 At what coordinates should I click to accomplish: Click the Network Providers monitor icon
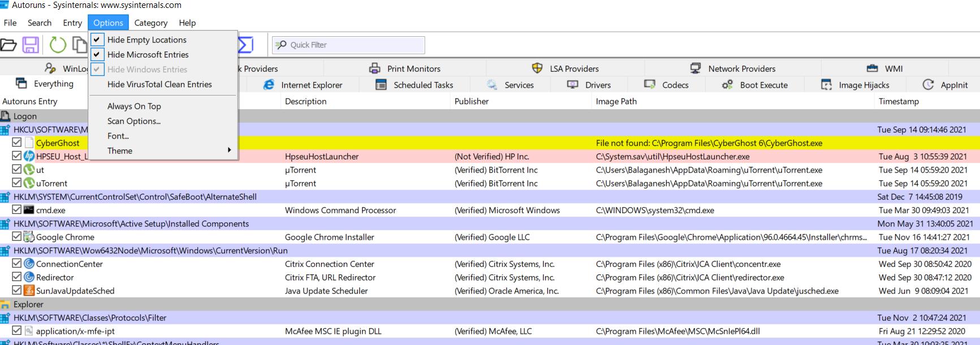[696, 68]
